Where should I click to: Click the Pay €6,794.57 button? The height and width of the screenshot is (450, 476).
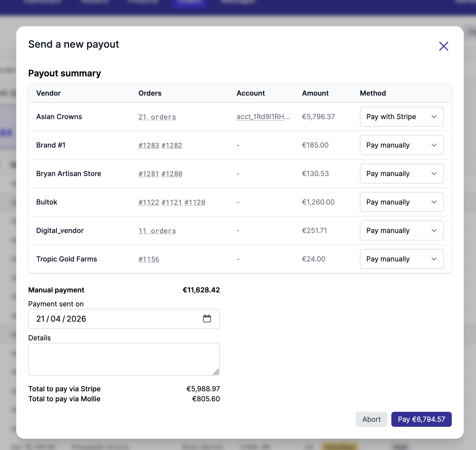pyautogui.click(x=421, y=419)
